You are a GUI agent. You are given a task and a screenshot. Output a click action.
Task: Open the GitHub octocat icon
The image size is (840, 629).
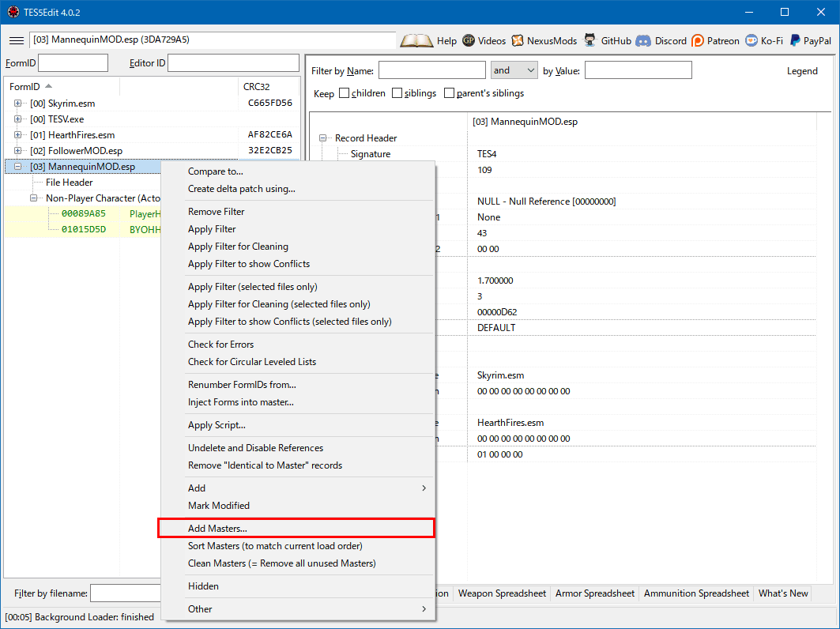coord(590,41)
